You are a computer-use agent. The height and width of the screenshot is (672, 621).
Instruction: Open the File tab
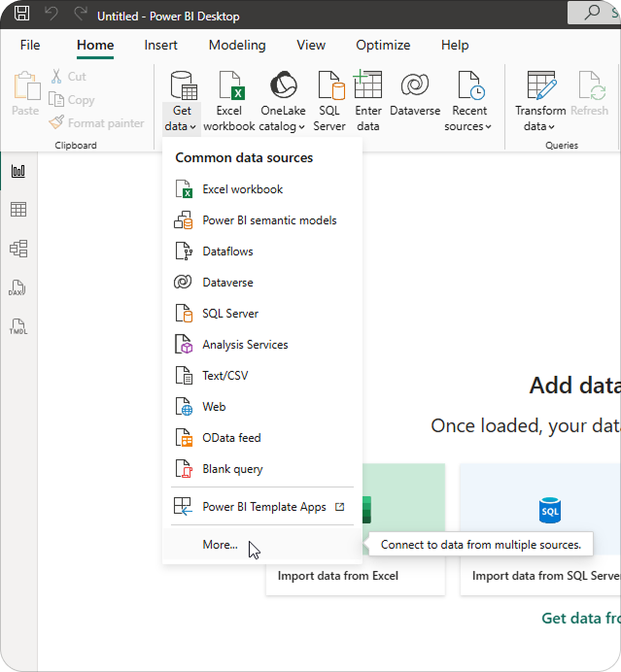pos(30,45)
